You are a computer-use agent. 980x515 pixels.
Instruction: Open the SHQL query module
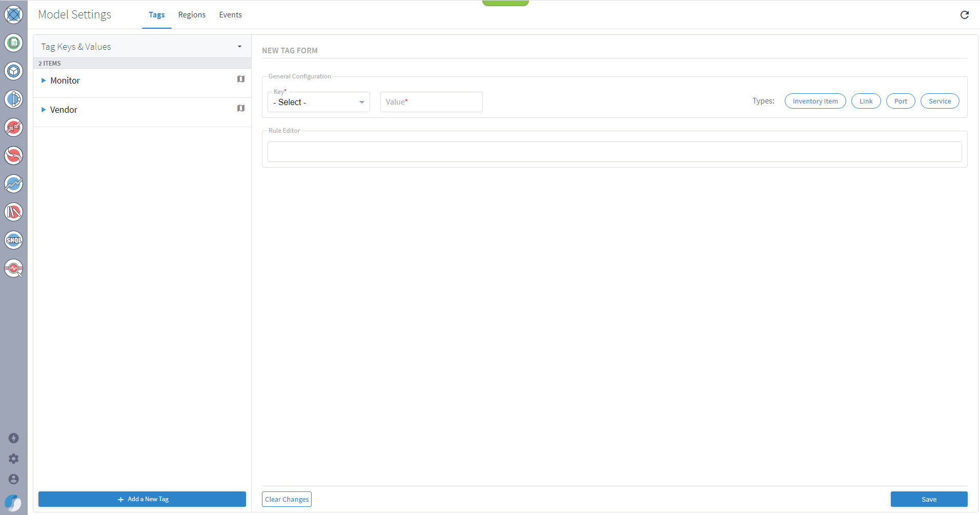coord(14,240)
